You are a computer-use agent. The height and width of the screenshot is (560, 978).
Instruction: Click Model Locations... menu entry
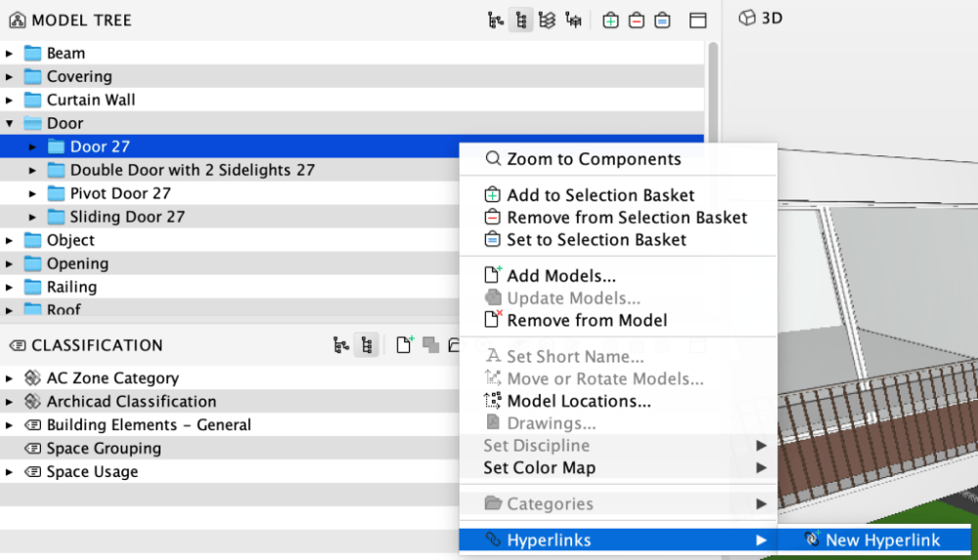(x=578, y=401)
